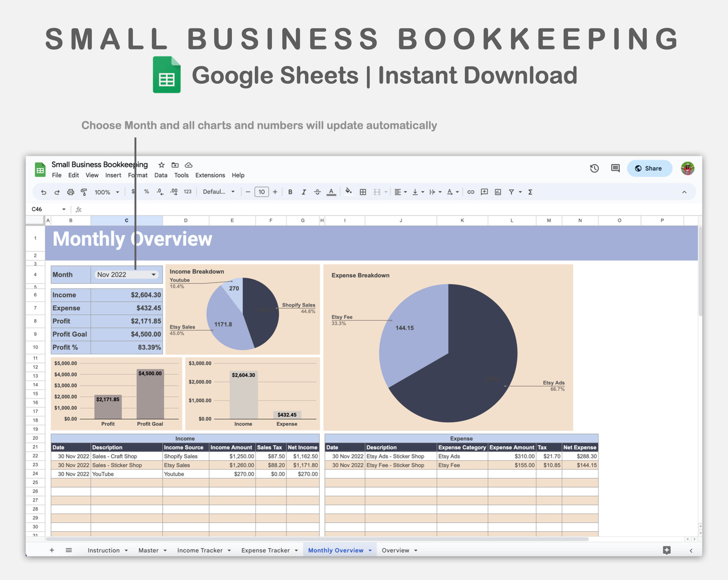Viewport: 728px width, 580px height.
Task: Expand the zoom level dropdown at 100%
Action: [106, 192]
